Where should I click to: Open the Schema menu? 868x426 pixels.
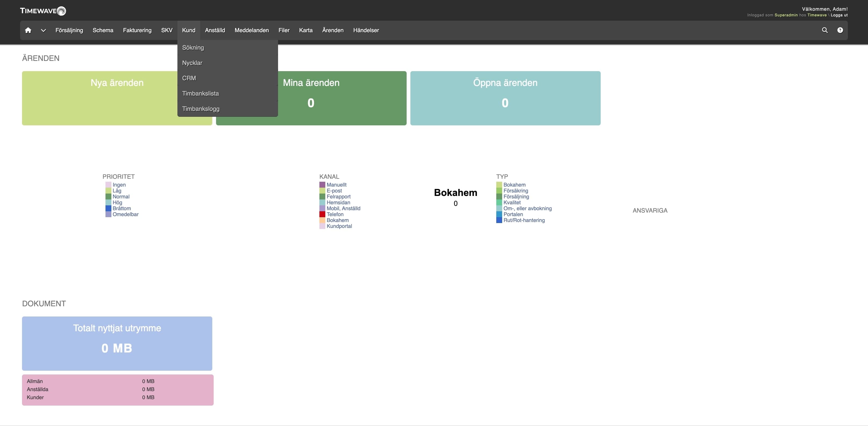(x=103, y=30)
